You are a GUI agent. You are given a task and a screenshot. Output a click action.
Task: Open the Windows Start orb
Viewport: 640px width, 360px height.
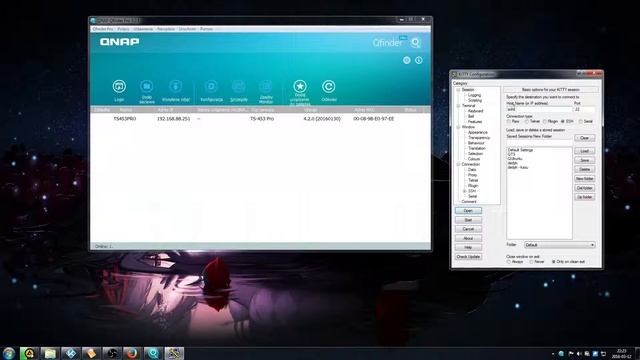9,353
